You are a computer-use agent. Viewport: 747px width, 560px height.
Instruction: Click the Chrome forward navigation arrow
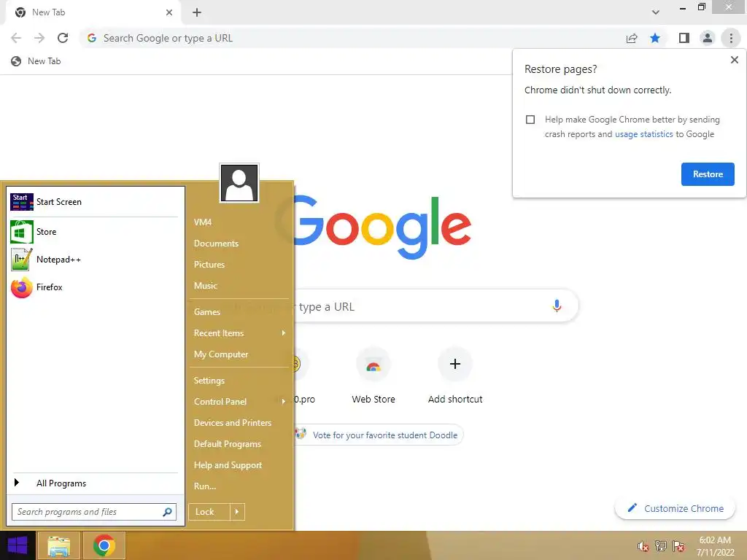[x=39, y=38]
